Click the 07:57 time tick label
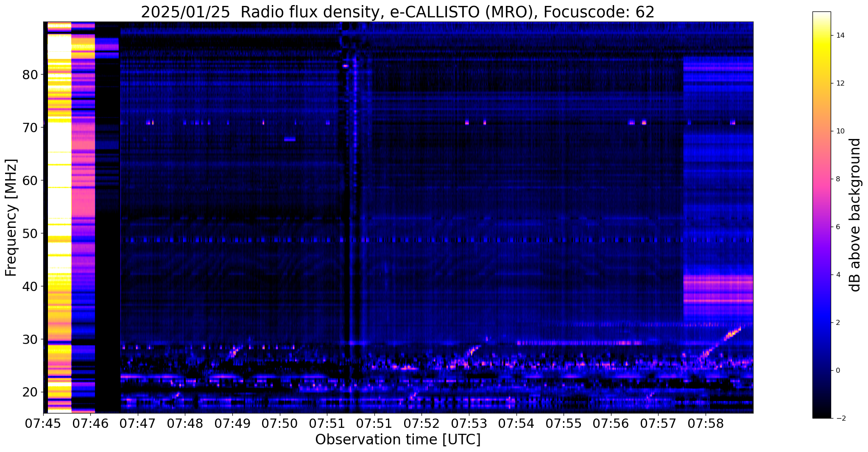This screenshot has width=868, height=452. click(x=658, y=424)
